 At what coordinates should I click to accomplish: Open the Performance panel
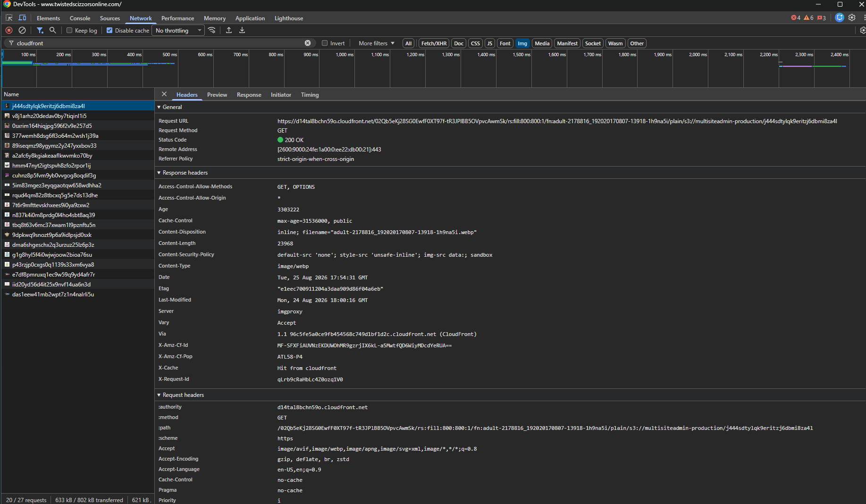(x=177, y=18)
